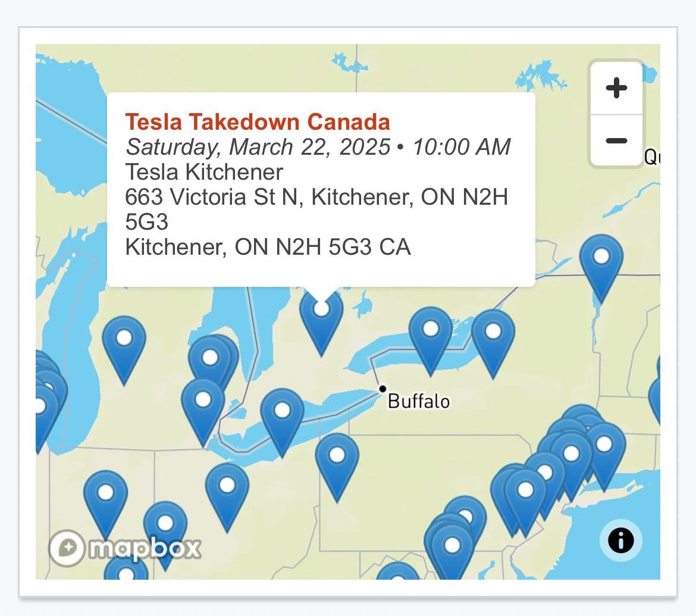Zoom out with the minus button
Screen dimensions: 696x616
coord(616,141)
